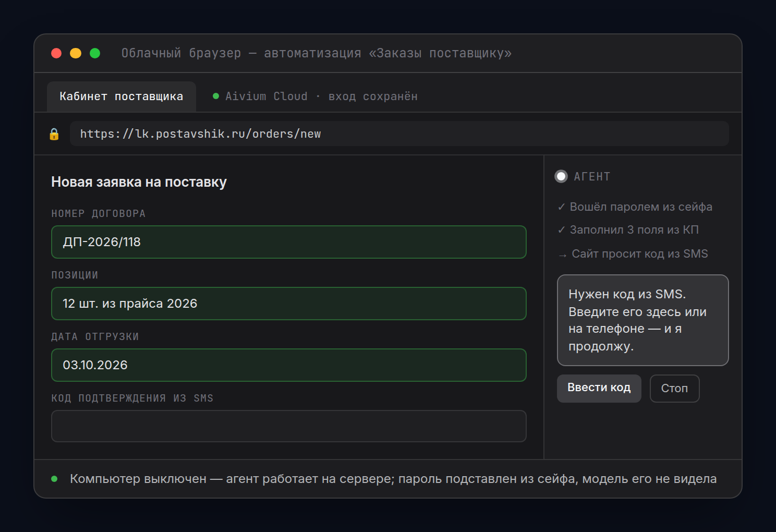
Task: Select the «Кабинет поставщика» tab
Action: [x=122, y=96]
